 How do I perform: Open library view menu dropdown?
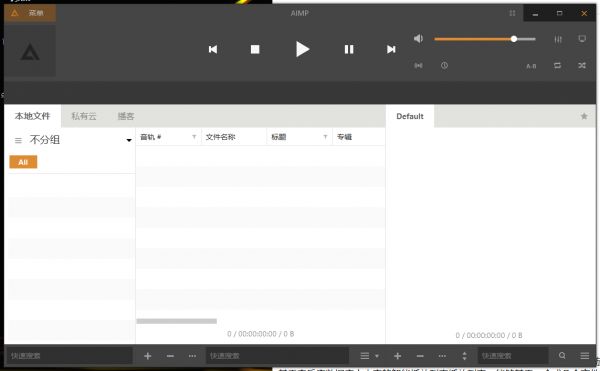click(369, 356)
